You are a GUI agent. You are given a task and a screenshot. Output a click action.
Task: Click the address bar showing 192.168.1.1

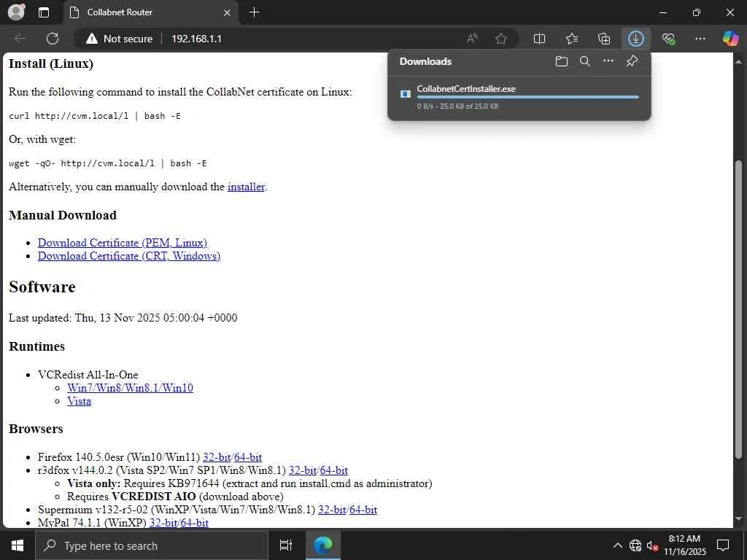(196, 39)
